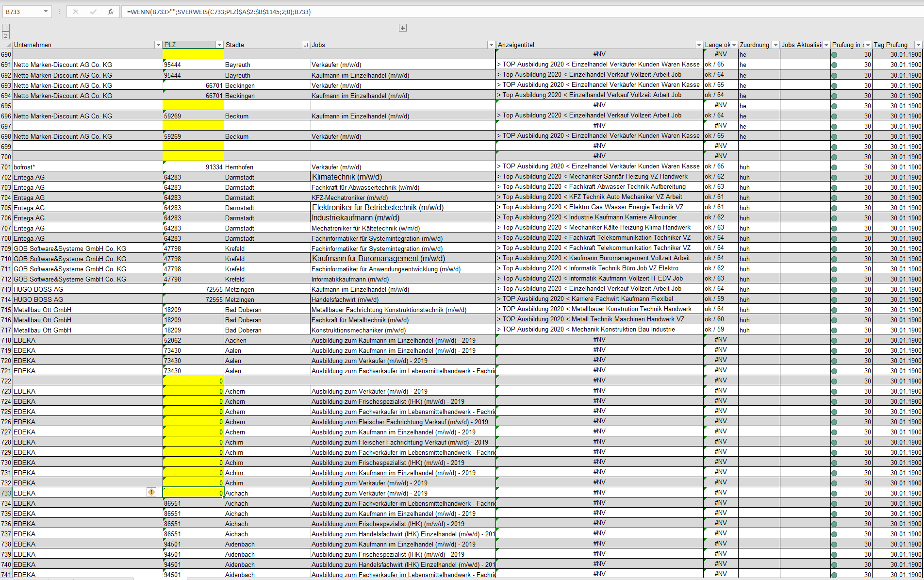The image size is (924, 580).
Task: Select the Beckum cell in row 696
Action: (267, 116)
